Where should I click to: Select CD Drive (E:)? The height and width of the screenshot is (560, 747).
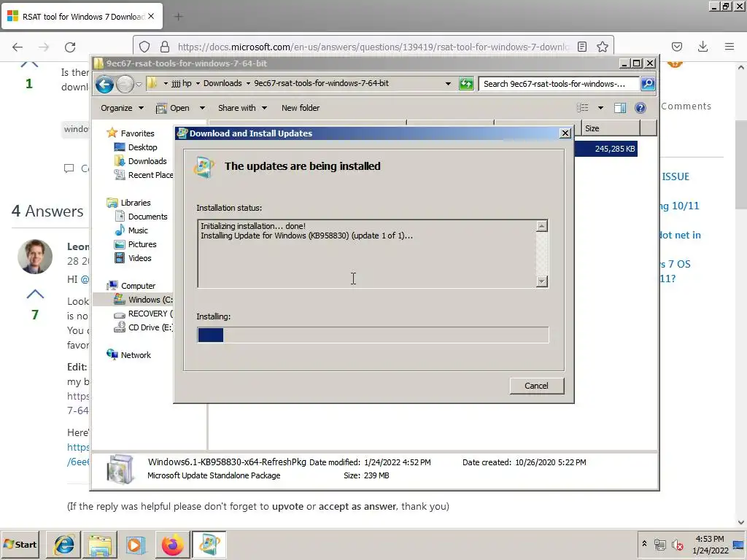click(x=144, y=327)
